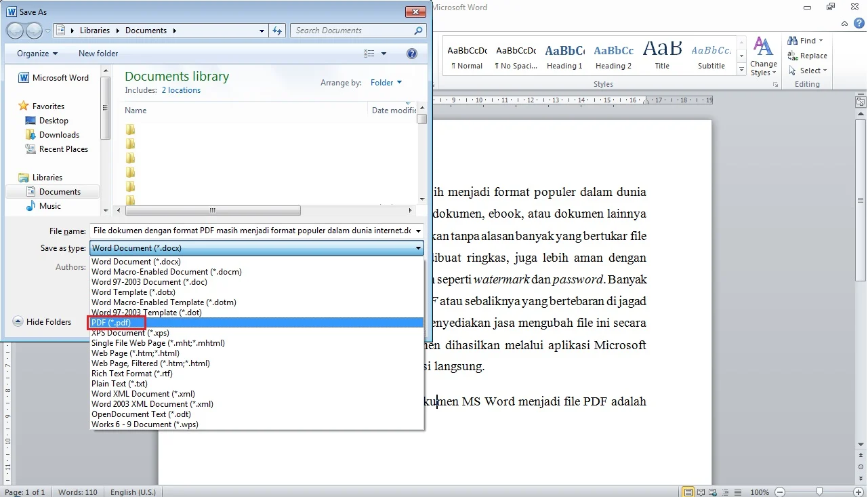Switch to Outline view

725,492
